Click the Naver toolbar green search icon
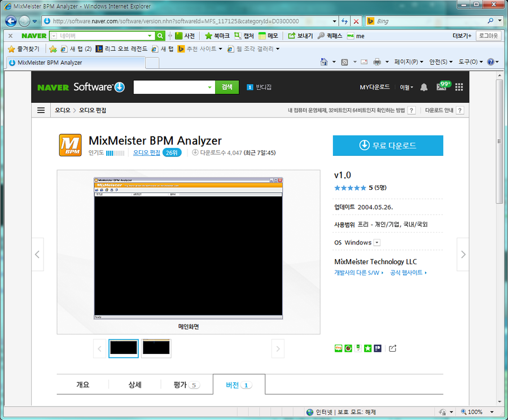The height and width of the screenshot is (420, 508). point(160,36)
